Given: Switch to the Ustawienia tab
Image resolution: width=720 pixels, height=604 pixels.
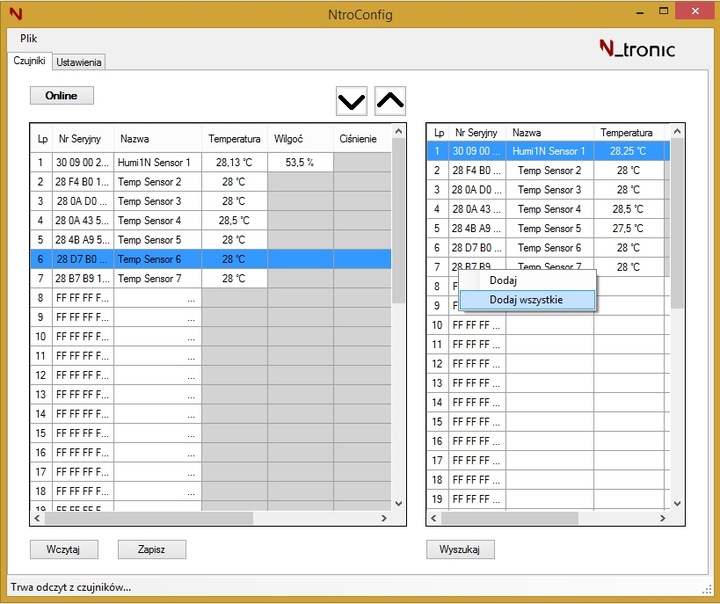Looking at the screenshot, I should click(x=79, y=62).
